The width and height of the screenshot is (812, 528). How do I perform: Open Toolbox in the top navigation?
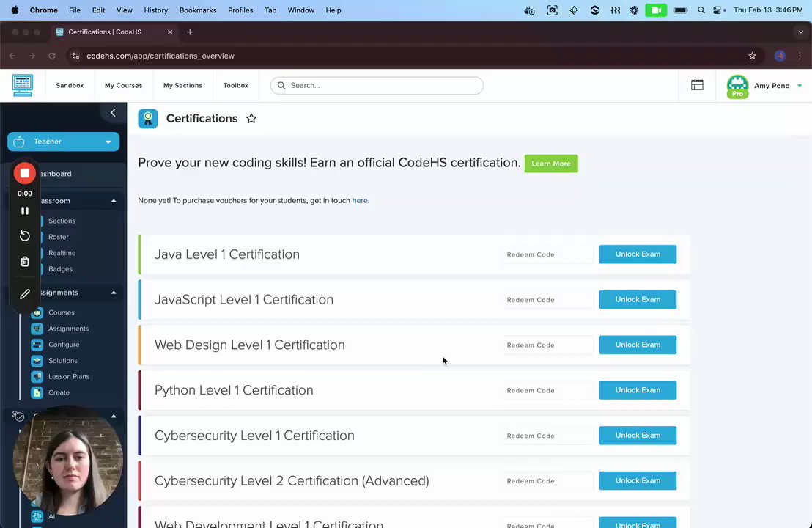point(236,86)
